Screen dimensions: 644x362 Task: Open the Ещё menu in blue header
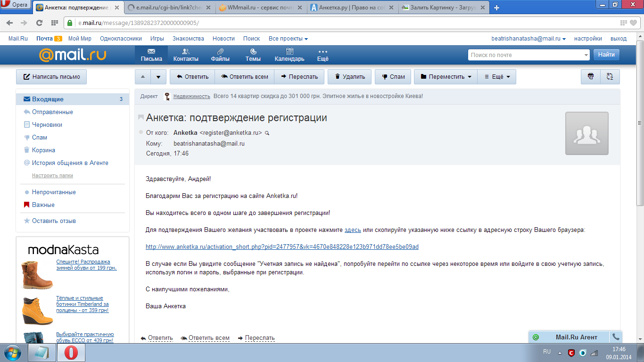click(x=323, y=55)
